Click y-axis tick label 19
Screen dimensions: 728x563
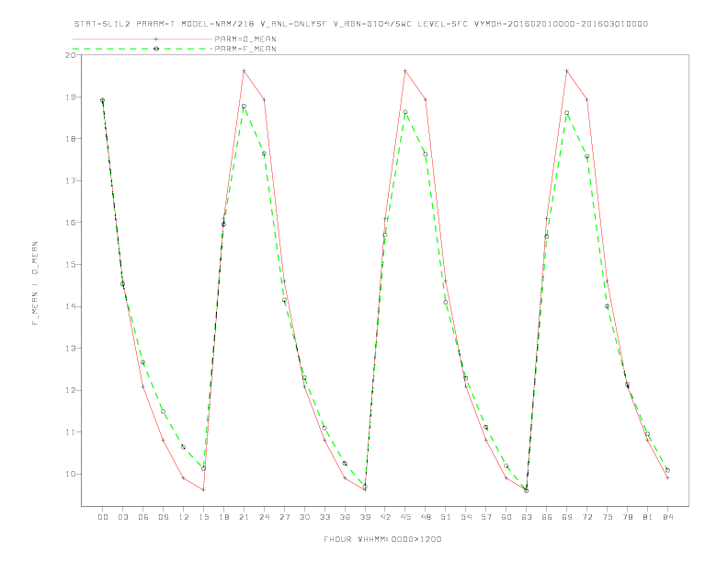(x=71, y=98)
